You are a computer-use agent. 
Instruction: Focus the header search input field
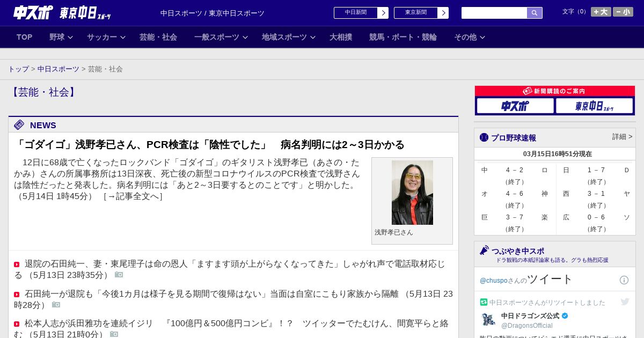(x=494, y=13)
